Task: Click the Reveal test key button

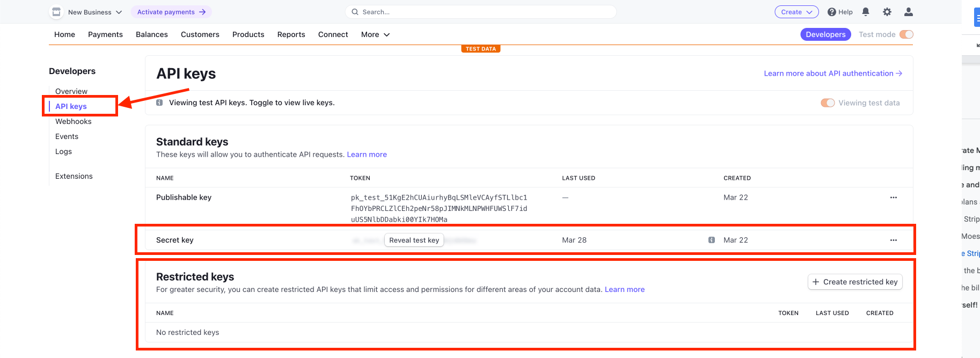Action: 414,240
